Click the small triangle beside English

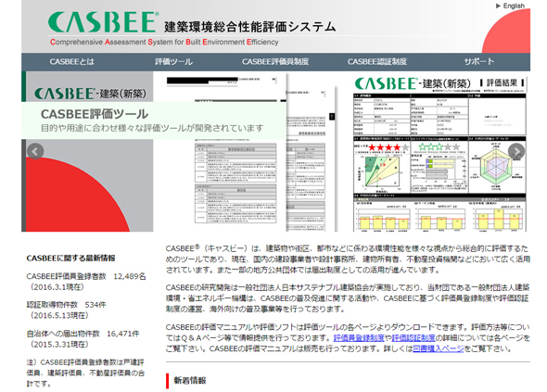point(498,6)
